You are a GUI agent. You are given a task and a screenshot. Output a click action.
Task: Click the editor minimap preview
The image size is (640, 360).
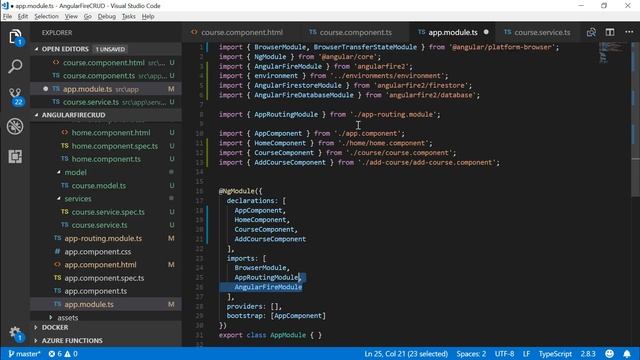click(x=611, y=52)
